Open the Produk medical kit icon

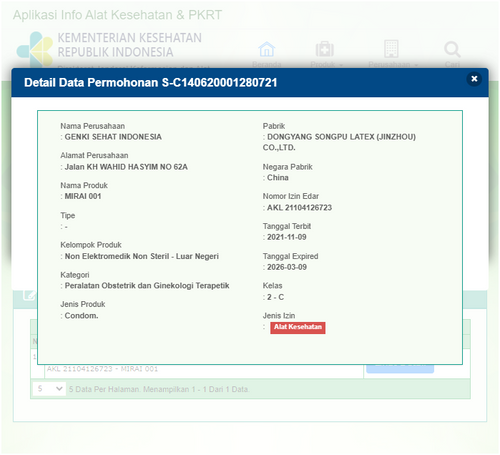point(325,49)
